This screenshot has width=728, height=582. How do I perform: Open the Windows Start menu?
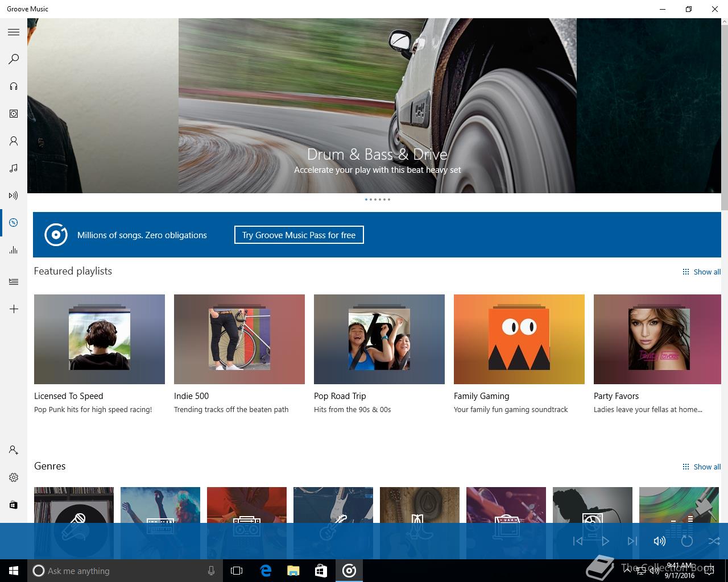(x=14, y=571)
